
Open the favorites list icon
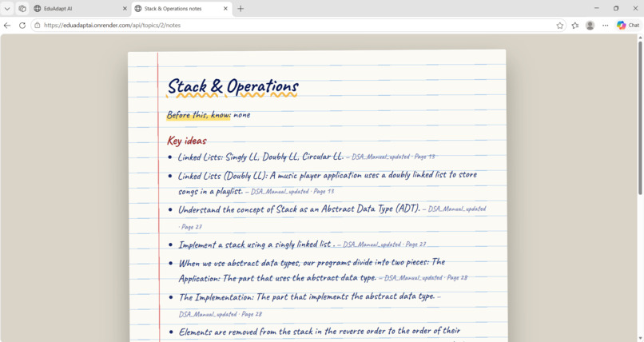(x=575, y=26)
